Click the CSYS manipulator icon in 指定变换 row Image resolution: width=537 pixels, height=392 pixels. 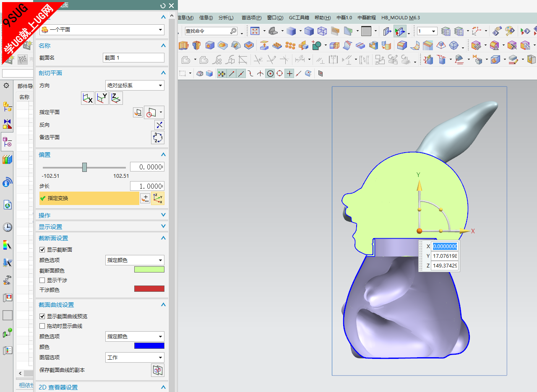point(158,198)
